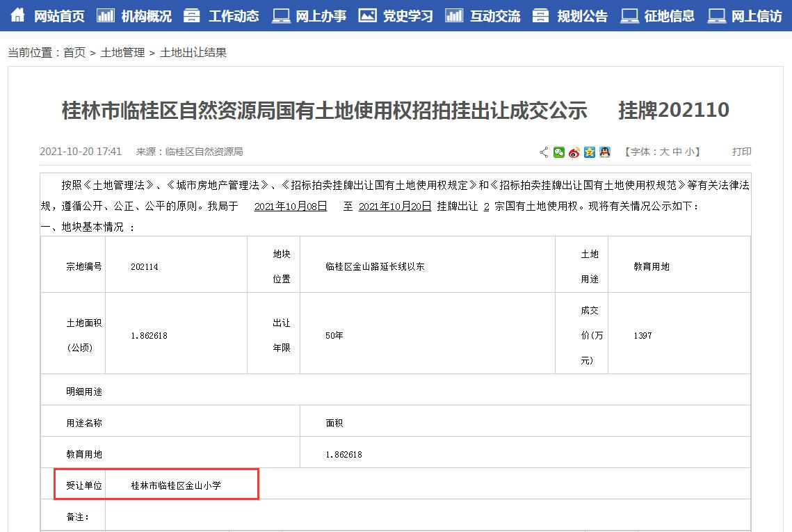Share the article to Sina Weibo
Image resolution: width=792 pixels, height=532 pixels.
[x=574, y=152]
